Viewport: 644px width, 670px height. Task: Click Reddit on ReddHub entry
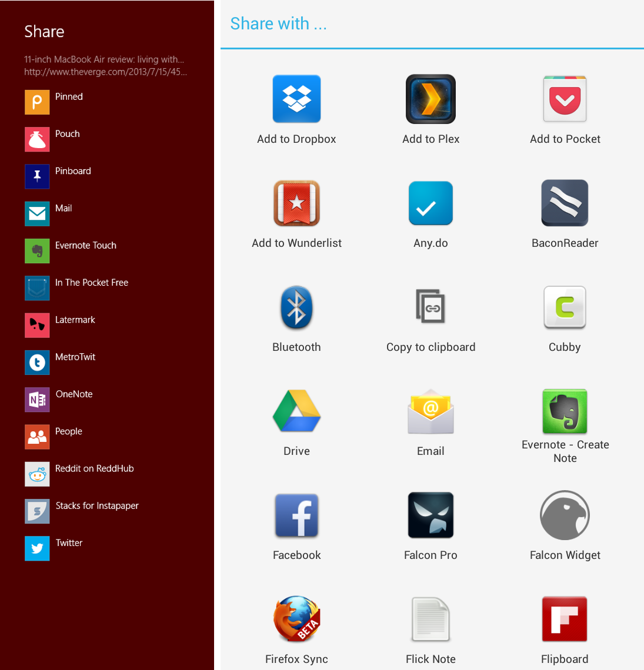94,469
